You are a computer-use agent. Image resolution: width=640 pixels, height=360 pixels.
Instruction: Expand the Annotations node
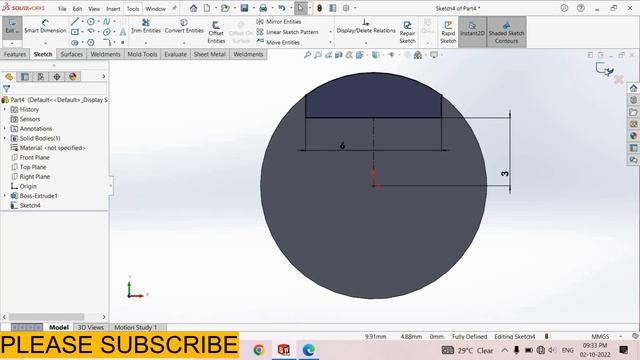click(5, 129)
